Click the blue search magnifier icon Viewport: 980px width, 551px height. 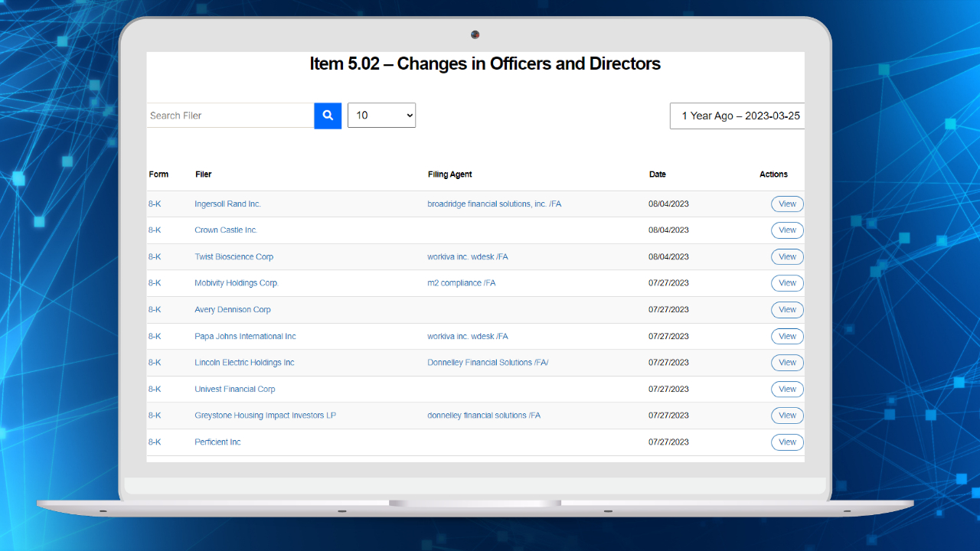[327, 116]
